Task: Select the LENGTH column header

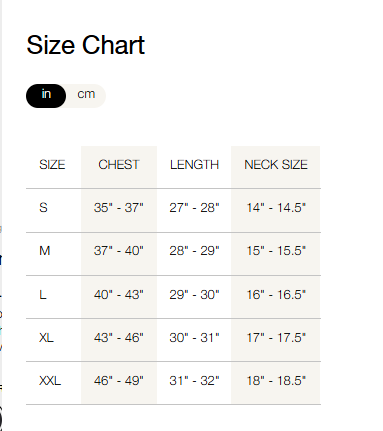Action: tap(194, 165)
